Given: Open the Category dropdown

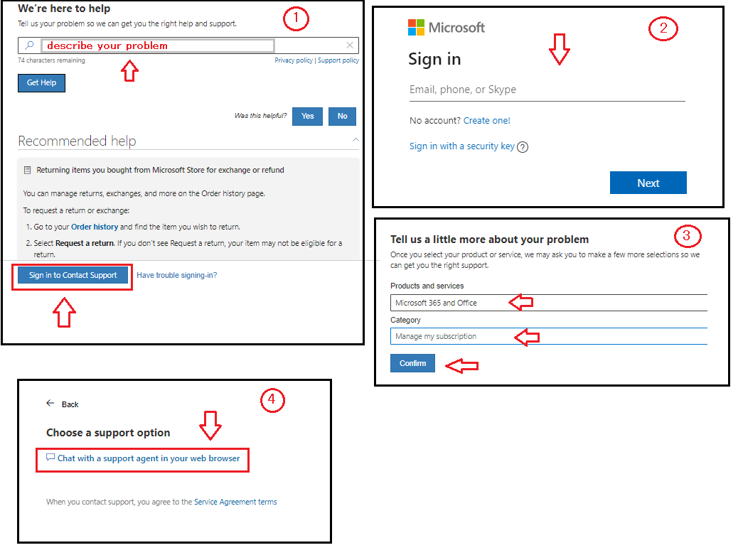Looking at the screenshot, I should 549,336.
